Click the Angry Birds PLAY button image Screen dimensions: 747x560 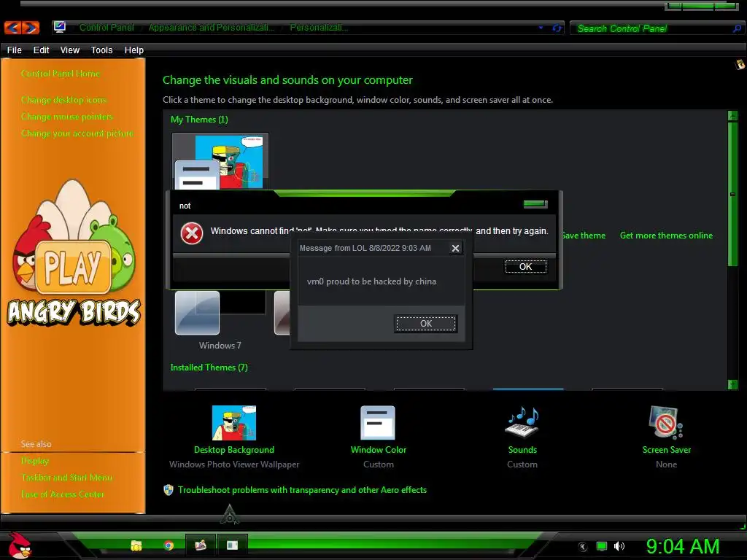coord(73,267)
